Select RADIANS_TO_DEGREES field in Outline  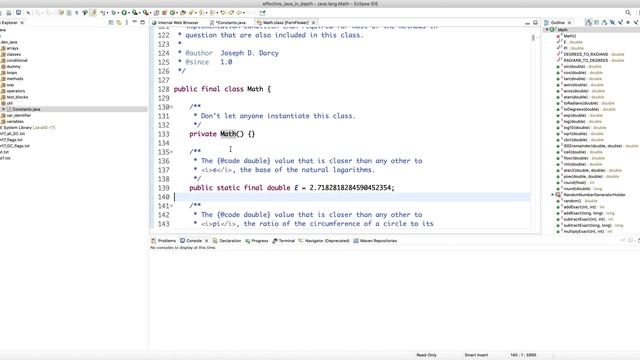coord(590,60)
